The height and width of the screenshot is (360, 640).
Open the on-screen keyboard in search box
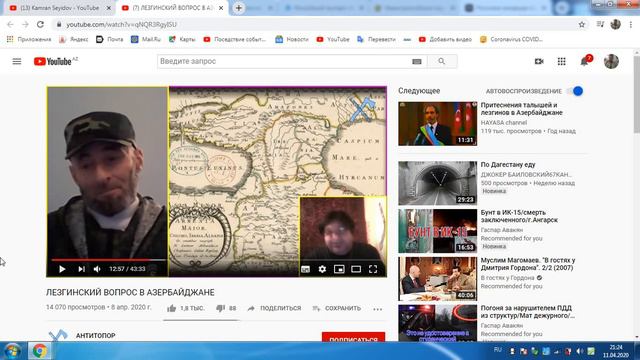click(416, 61)
